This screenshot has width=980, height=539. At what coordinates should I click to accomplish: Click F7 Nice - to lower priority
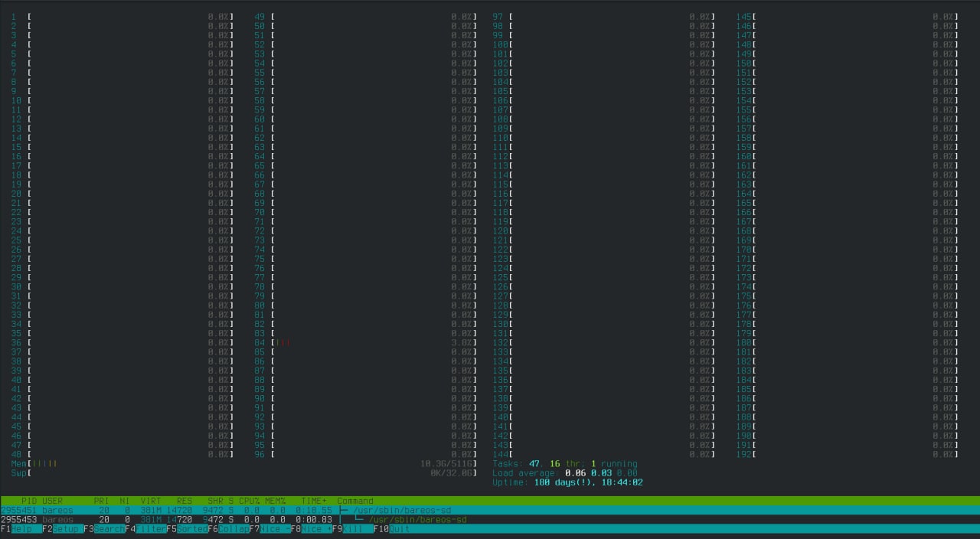[x=269, y=529]
